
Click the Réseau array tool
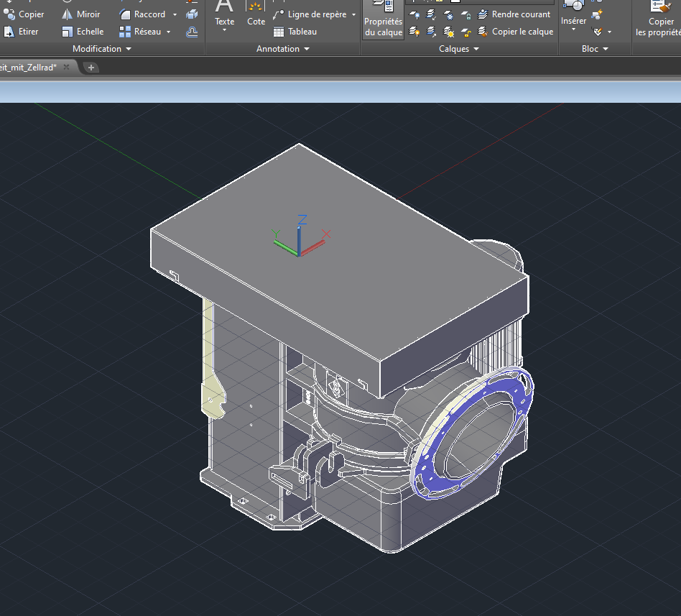[140, 32]
